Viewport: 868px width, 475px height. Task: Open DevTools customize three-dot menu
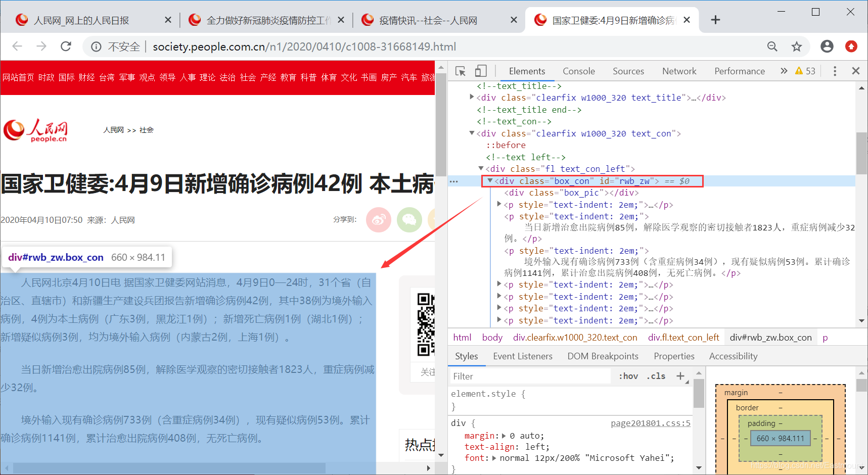point(835,71)
